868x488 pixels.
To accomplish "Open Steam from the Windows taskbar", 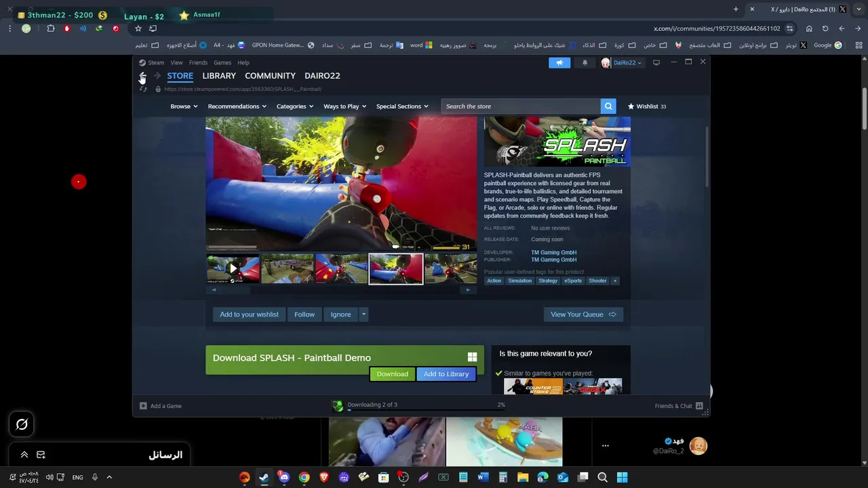I will [x=264, y=477].
